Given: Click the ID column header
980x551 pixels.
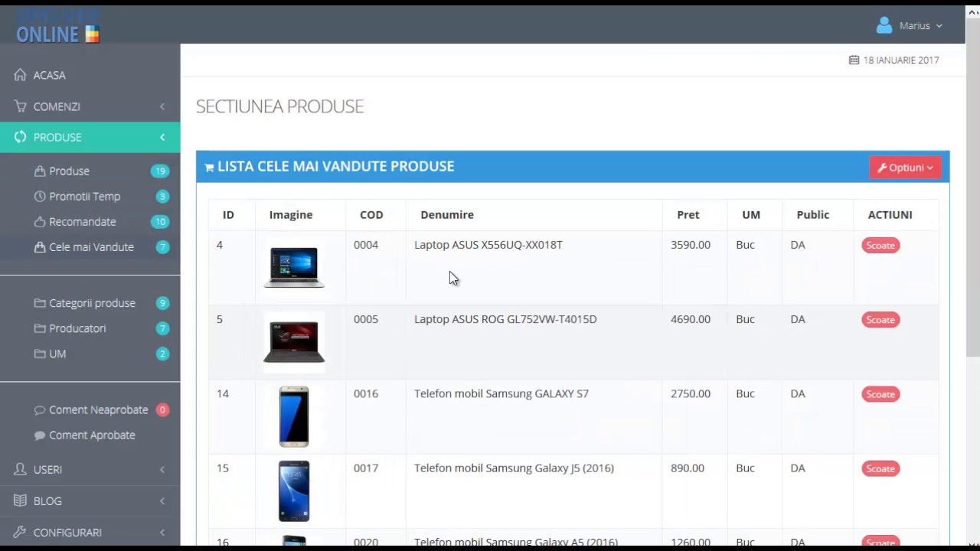Looking at the screenshot, I should click(x=228, y=215).
